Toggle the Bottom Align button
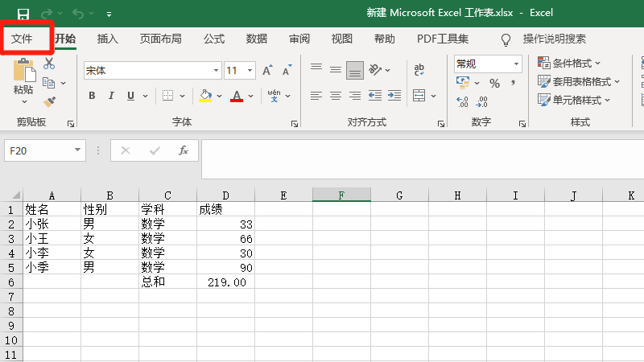644x362 pixels. (355, 71)
